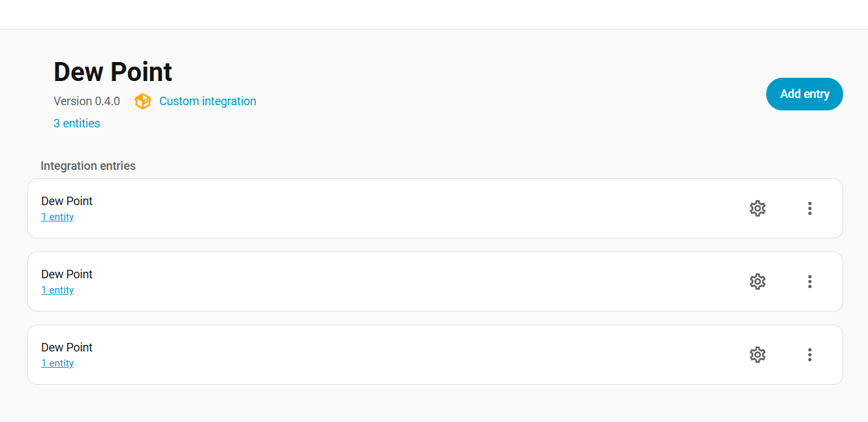Open the 1 entity link in first entry
Screen dimensions: 868x422
tap(57, 217)
